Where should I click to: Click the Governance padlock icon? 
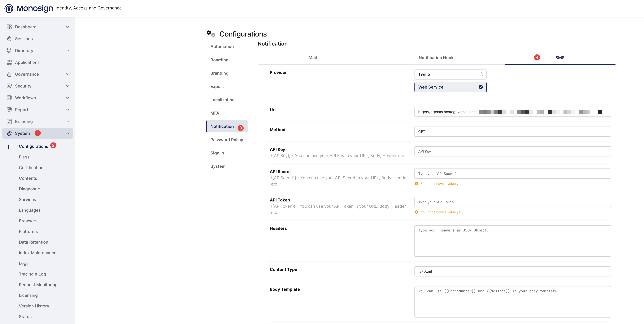pos(9,74)
